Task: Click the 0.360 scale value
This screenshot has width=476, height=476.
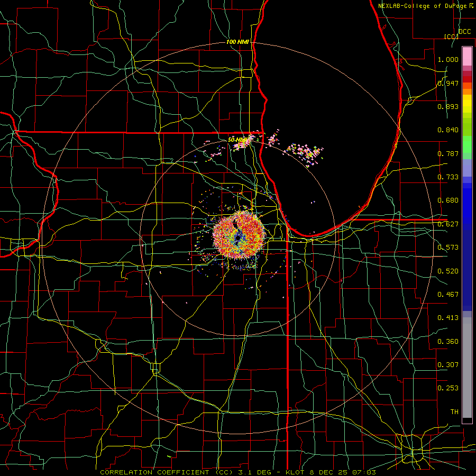Action: pyautogui.click(x=448, y=342)
